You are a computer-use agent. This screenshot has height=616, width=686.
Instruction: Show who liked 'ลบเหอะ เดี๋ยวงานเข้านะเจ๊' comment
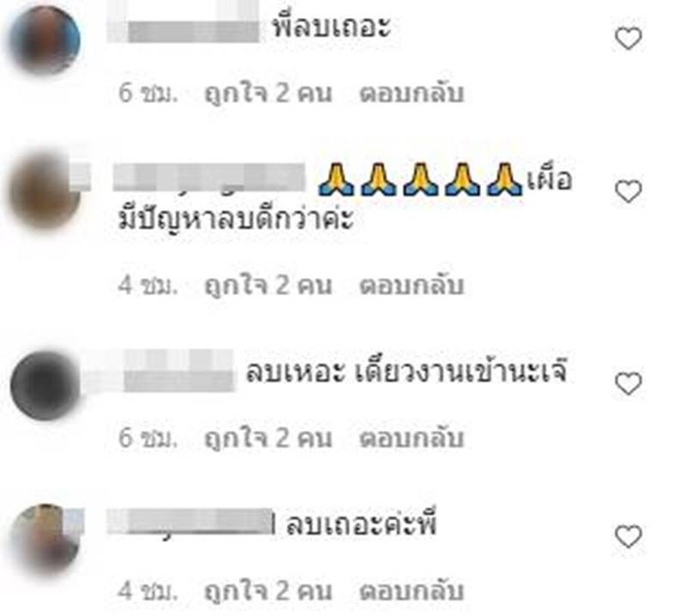coord(268,438)
